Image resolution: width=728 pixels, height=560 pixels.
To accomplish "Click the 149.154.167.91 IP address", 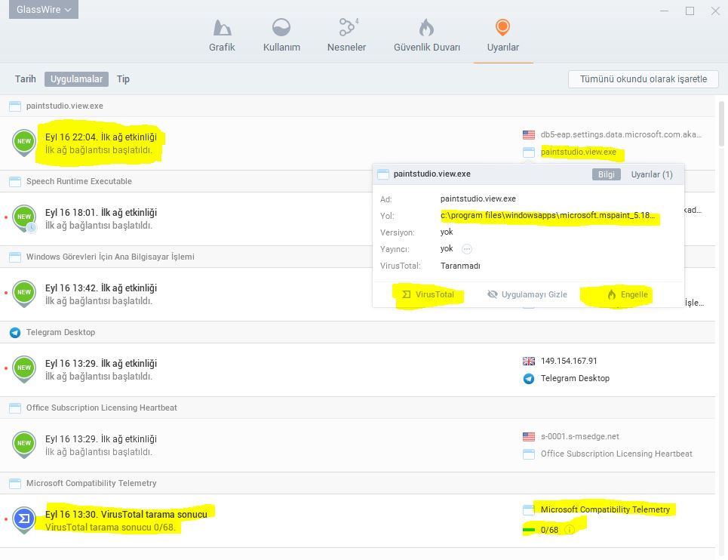I will click(x=569, y=361).
